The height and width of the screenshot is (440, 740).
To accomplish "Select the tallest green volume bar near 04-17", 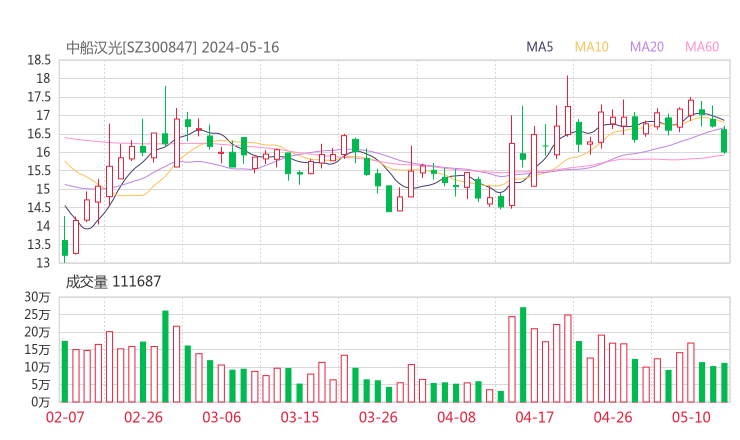I will click(523, 355).
